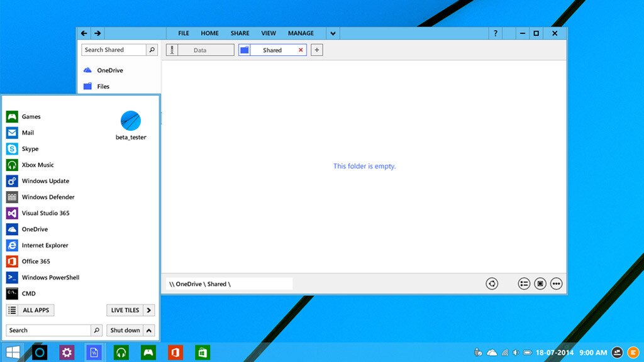Screen dimensions: 644x362
Task: Click the Shut down button
Action: point(125,330)
